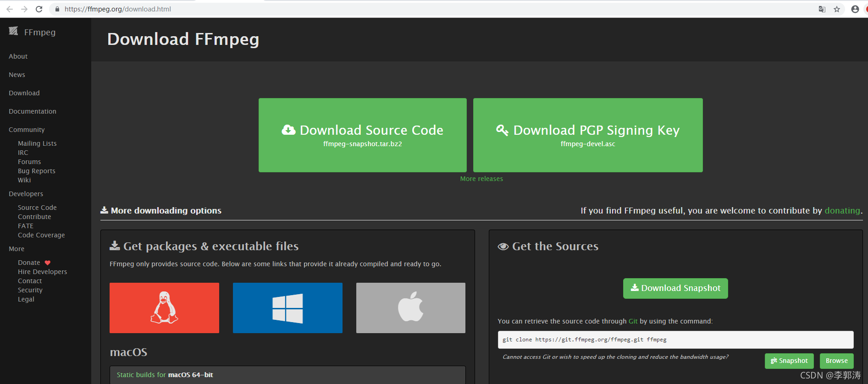Open Documentation in the sidebar
Image resolution: width=868 pixels, height=384 pixels.
tap(33, 111)
